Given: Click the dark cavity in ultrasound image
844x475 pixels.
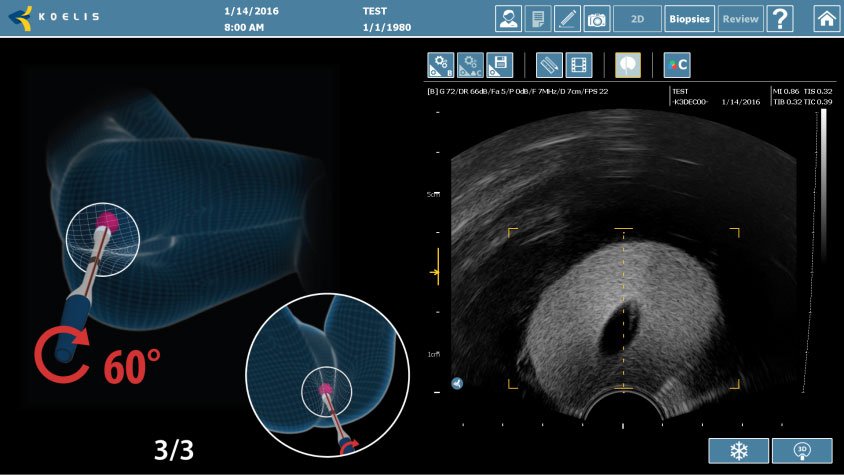Looking at the screenshot, I should click(619, 327).
